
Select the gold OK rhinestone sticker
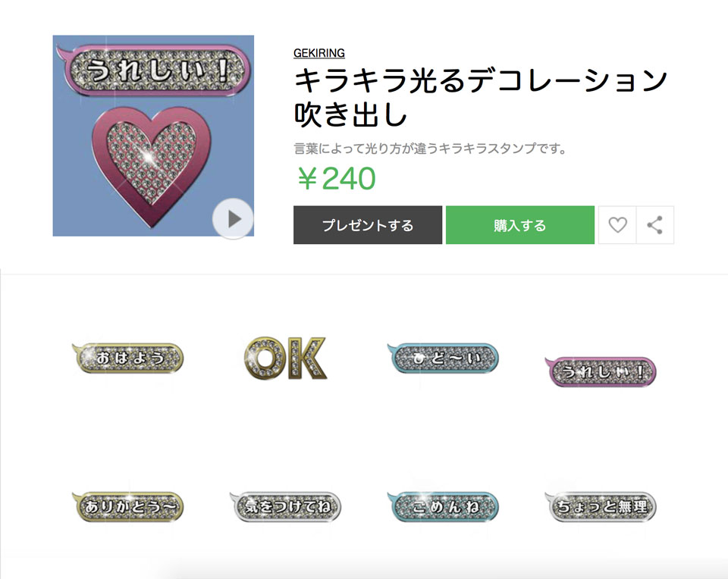tap(285, 358)
